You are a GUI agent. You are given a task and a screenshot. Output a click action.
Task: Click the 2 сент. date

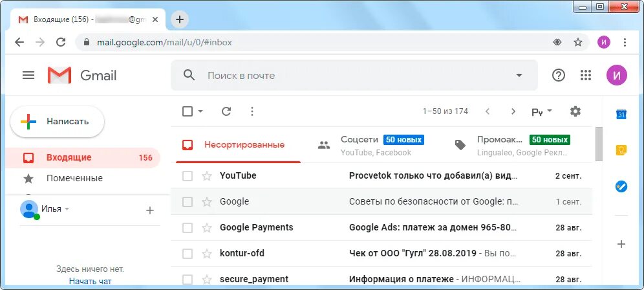(568, 177)
